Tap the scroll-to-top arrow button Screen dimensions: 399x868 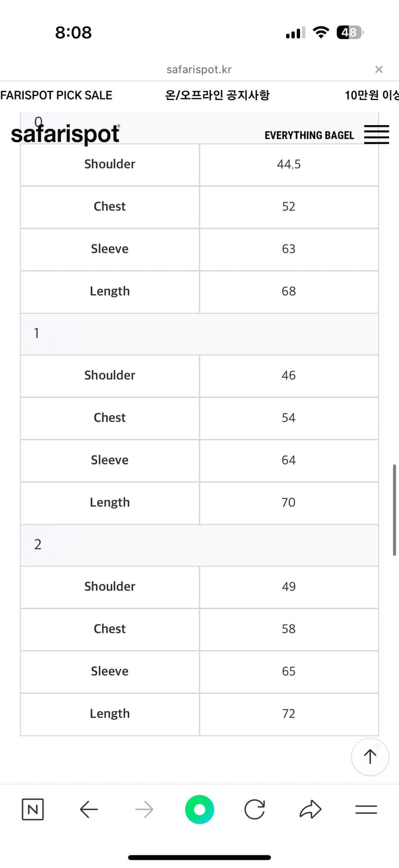tap(370, 756)
